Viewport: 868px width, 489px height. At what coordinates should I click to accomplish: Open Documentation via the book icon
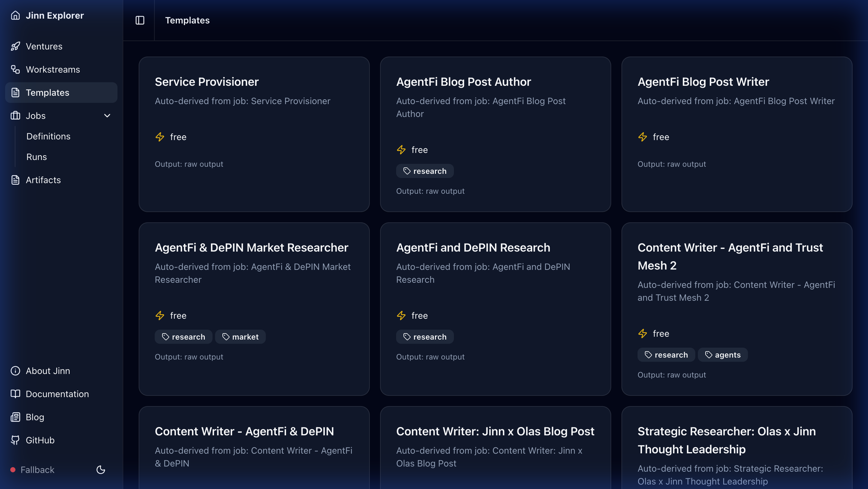[15, 394]
